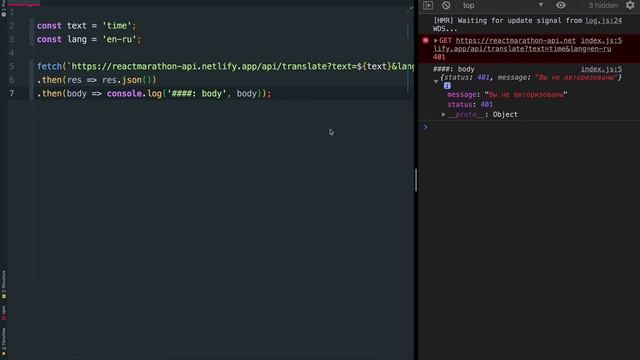Toggle the live expression eye icon
Screen dimensions: 640x360
(561, 5)
